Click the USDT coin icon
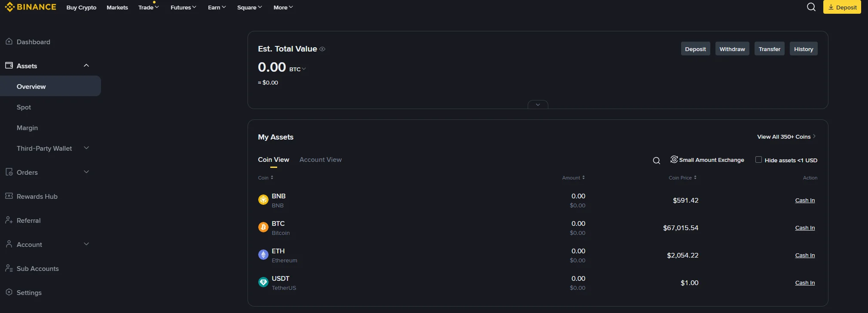This screenshot has width=868, height=313. click(x=263, y=283)
